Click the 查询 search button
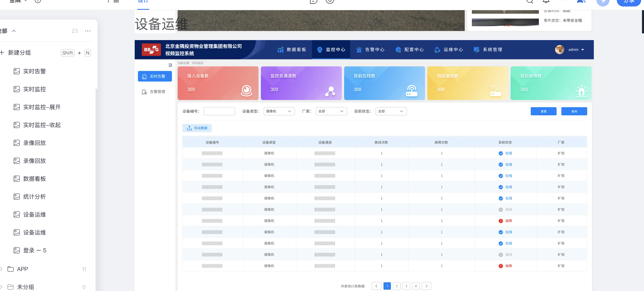Viewport: 644px width, 291px height. pyautogui.click(x=574, y=111)
